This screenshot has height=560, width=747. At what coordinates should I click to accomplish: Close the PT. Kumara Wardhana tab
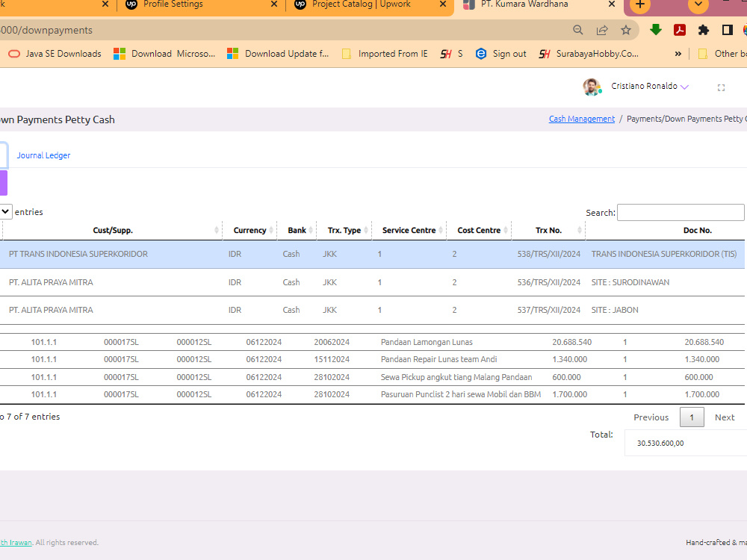(x=613, y=4)
